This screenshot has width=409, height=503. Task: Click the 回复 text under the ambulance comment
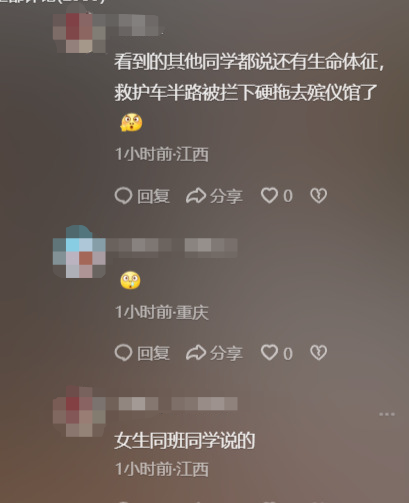pos(154,196)
